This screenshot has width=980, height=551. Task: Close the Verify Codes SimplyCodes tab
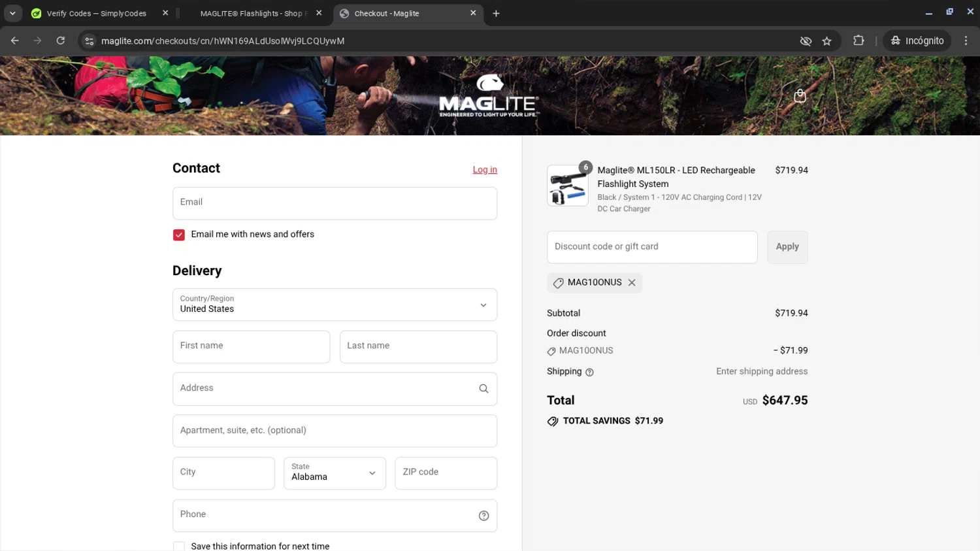point(165,13)
